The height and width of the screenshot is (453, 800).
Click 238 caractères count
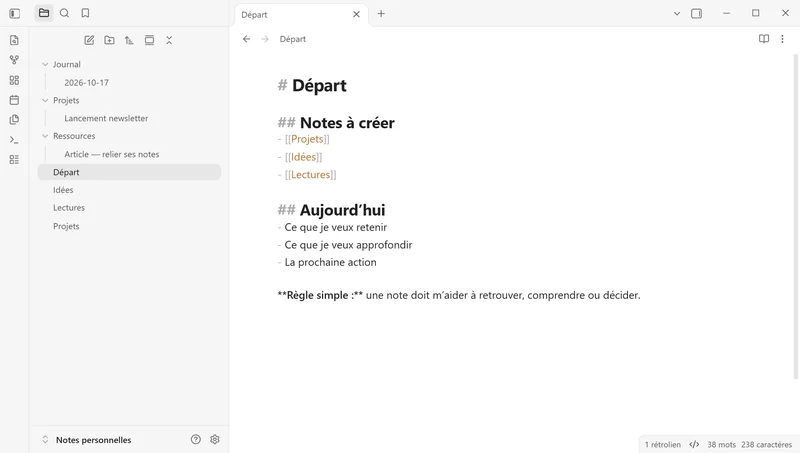pos(766,445)
